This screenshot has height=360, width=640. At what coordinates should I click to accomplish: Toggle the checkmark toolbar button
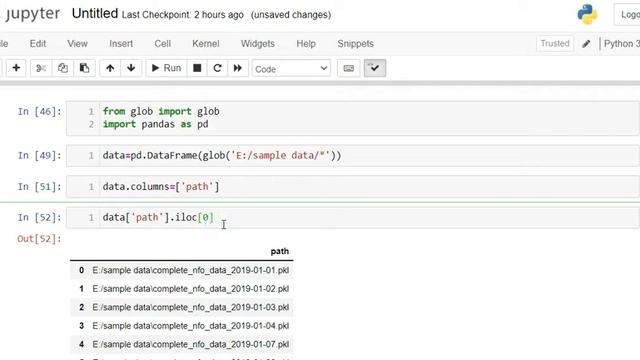point(375,68)
